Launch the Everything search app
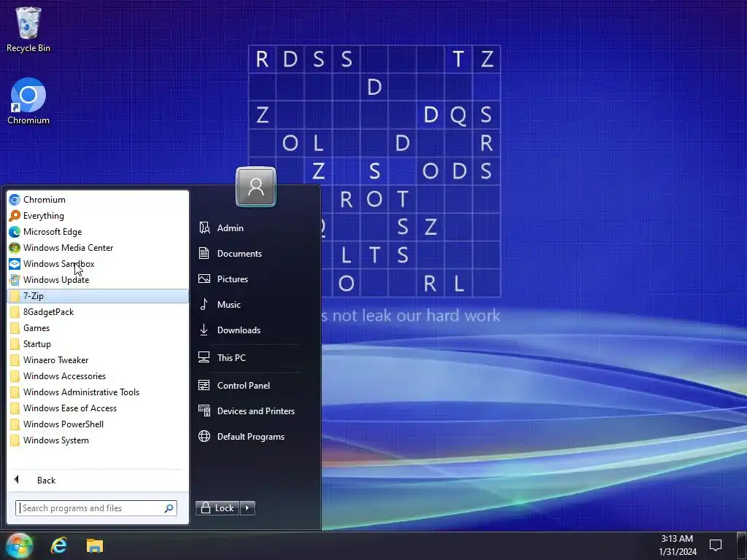Image resolution: width=747 pixels, height=560 pixels. pyautogui.click(x=98, y=216)
